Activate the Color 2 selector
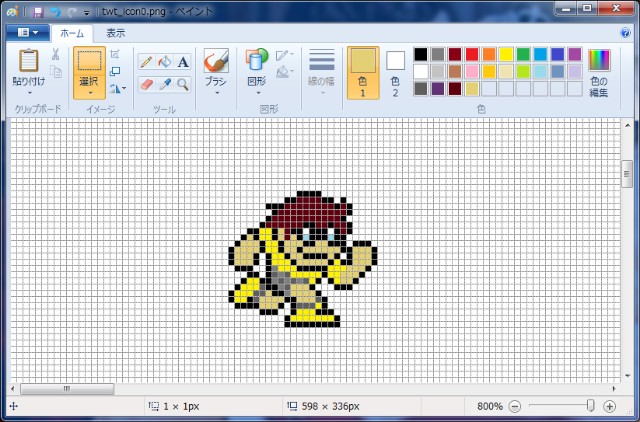 coord(395,73)
